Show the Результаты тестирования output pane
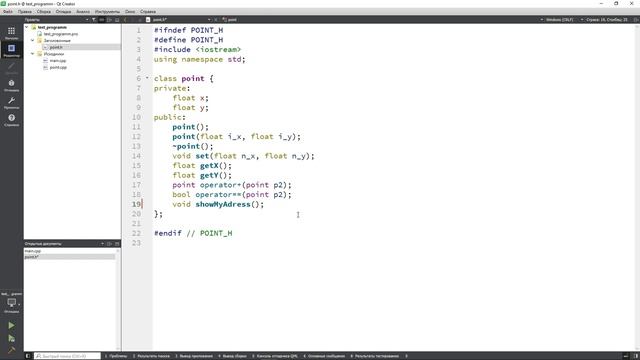 tap(374, 356)
